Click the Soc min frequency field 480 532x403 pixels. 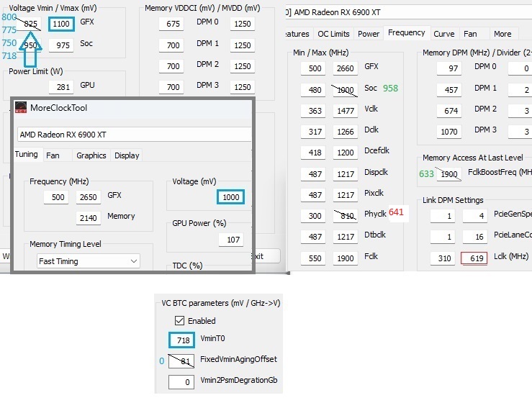pos(313,90)
